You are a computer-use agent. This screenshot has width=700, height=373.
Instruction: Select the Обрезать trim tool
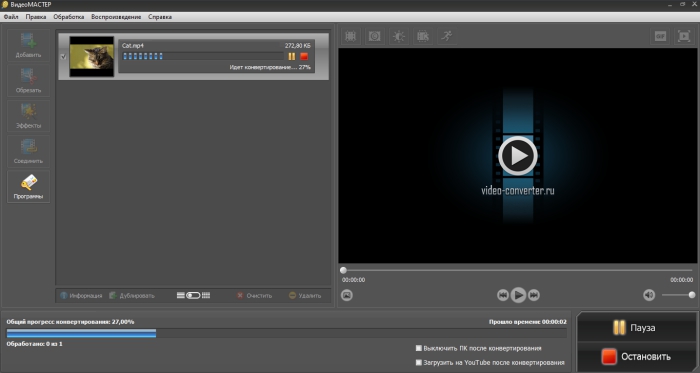point(29,81)
